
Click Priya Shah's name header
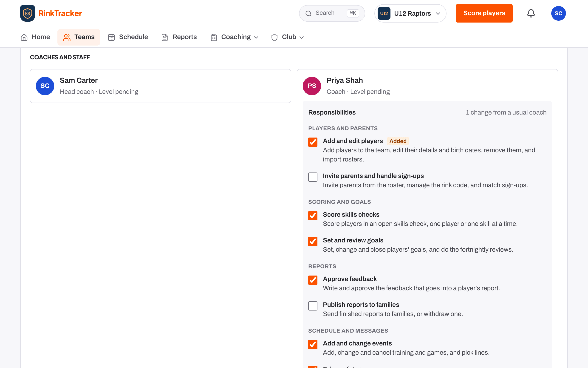[x=345, y=80]
